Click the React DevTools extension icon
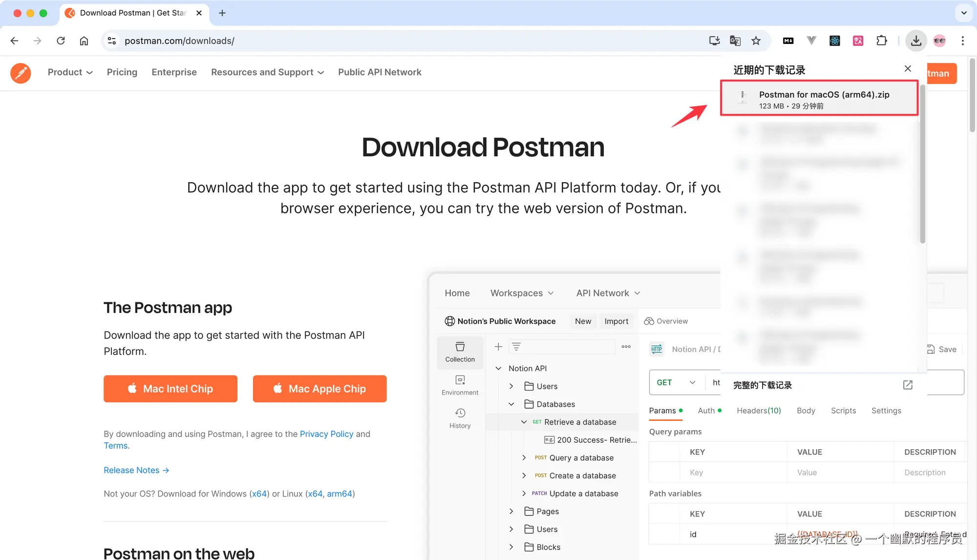The height and width of the screenshot is (560, 977). click(x=835, y=41)
